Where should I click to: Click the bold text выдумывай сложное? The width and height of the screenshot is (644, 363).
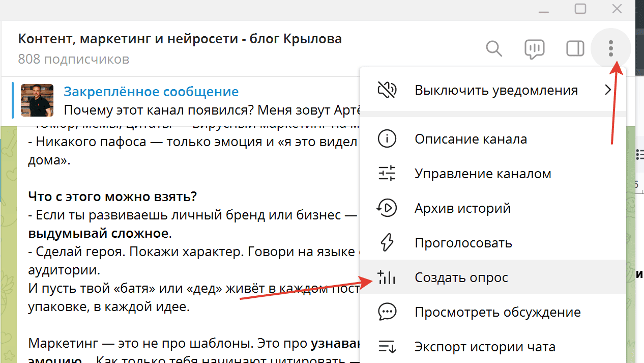(98, 234)
